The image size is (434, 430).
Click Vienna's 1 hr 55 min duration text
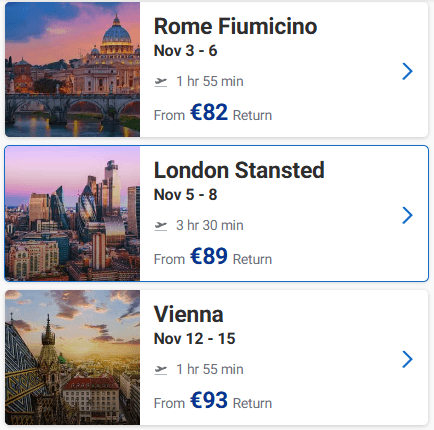(x=210, y=369)
